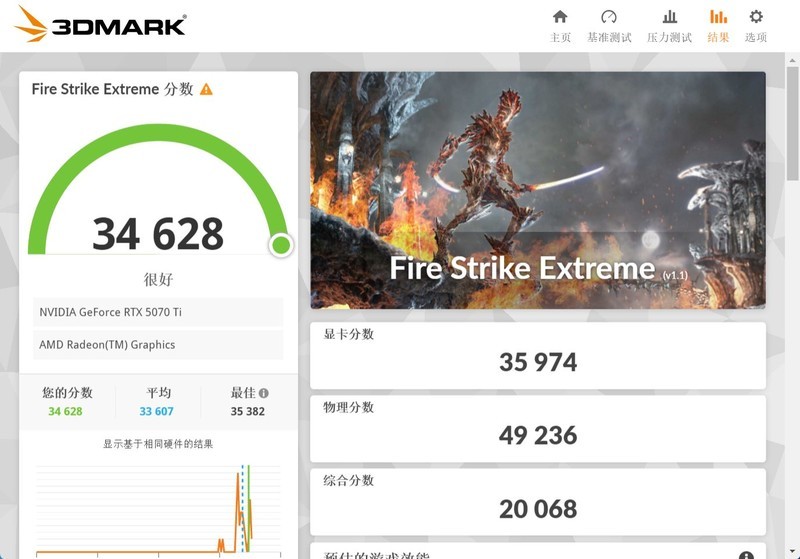
Task: Open the 基准测试 benchmark gauge icon
Action: [609, 17]
